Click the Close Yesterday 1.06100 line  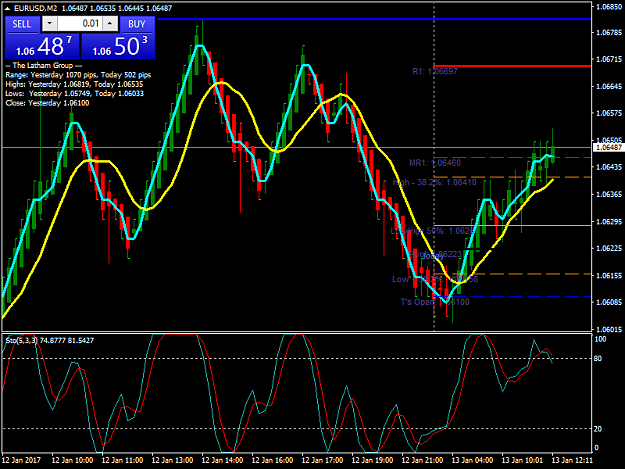click(47, 103)
